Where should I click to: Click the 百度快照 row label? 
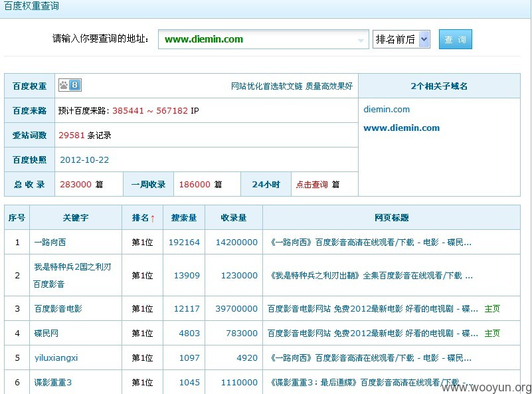coord(29,160)
